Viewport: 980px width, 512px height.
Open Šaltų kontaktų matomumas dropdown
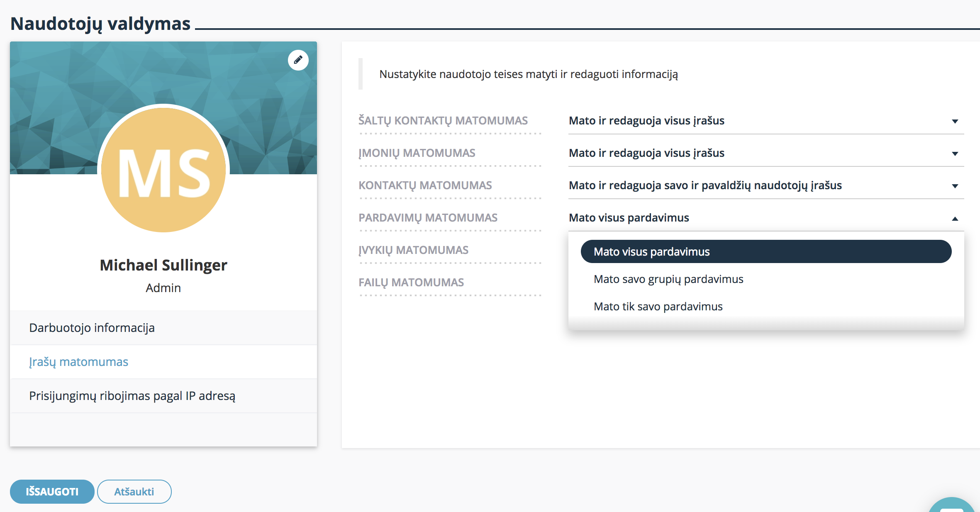pyautogui.click(x=766, y=121)
